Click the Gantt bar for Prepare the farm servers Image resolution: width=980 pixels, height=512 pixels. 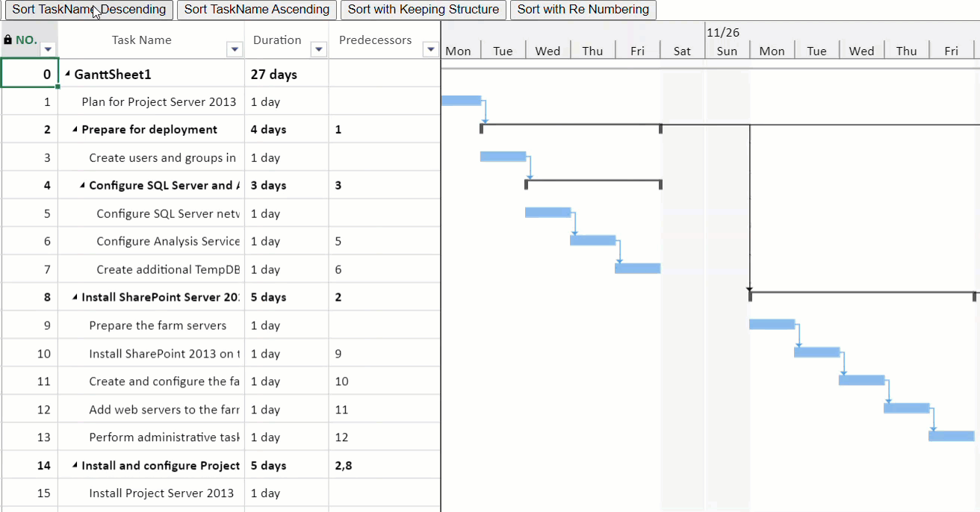point(772,325)
